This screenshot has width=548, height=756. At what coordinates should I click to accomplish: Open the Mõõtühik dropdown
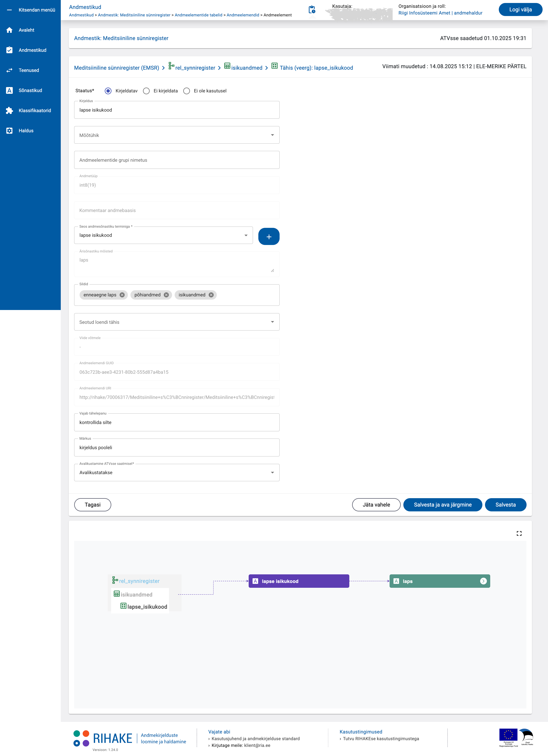click(177, 135)
